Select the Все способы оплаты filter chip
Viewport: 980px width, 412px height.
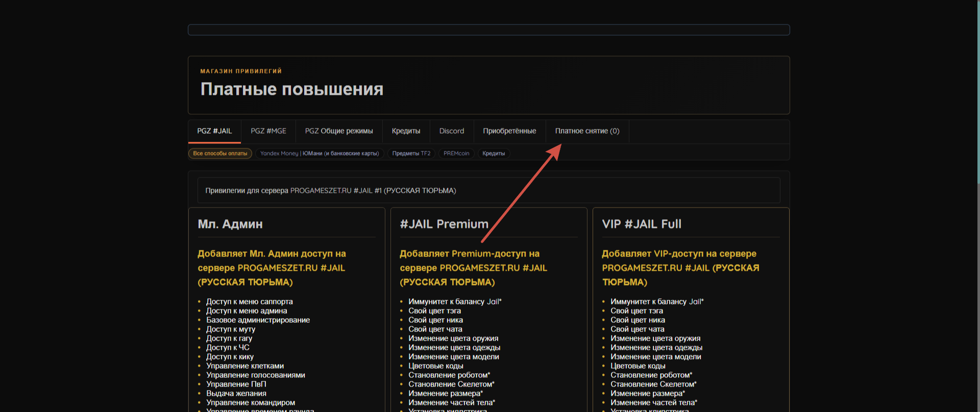click(220, 153)
